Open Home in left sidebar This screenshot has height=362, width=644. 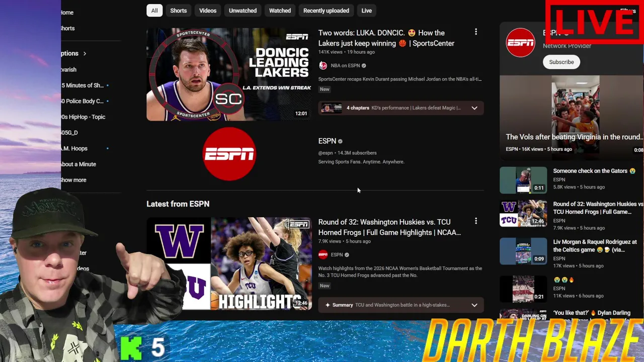tap(67, 13)
